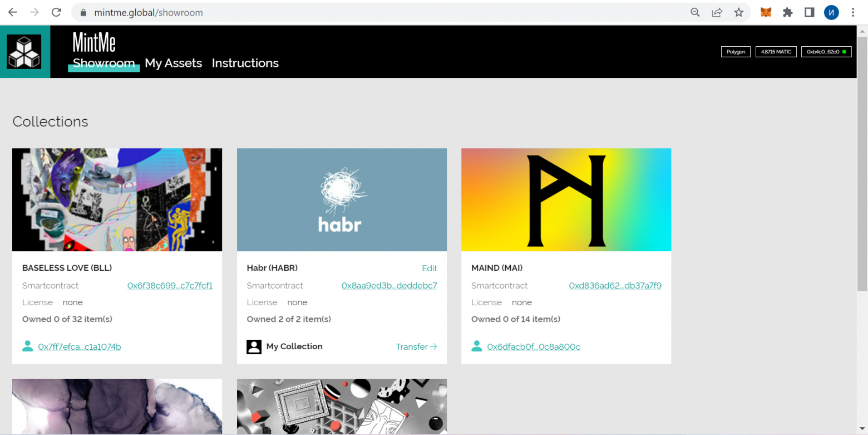868x435 pixels.
Task: Open smartcontract 0x8aa9ed3b...deddebc7 link
Action: (x=389, y=286)
